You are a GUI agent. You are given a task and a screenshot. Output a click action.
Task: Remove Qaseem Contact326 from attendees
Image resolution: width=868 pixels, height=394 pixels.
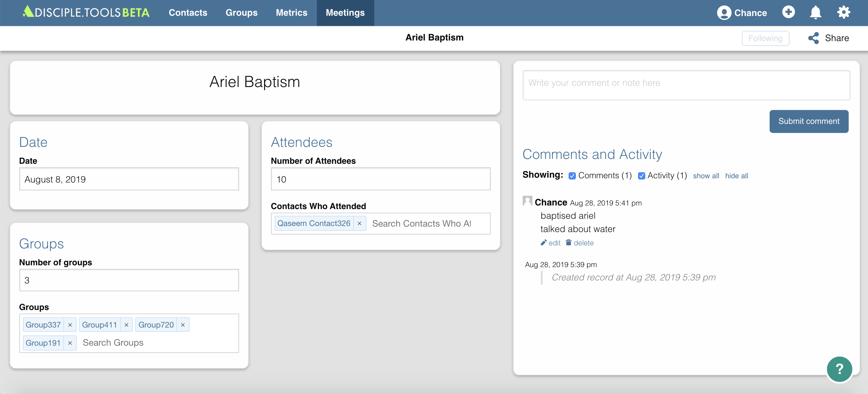point(359,224)
